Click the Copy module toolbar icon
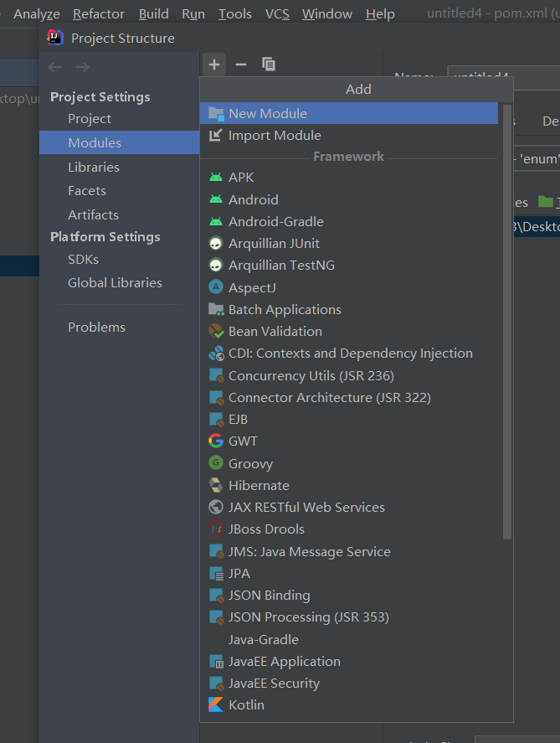Viewport: 560px width, 743px height. coord(269,64)
